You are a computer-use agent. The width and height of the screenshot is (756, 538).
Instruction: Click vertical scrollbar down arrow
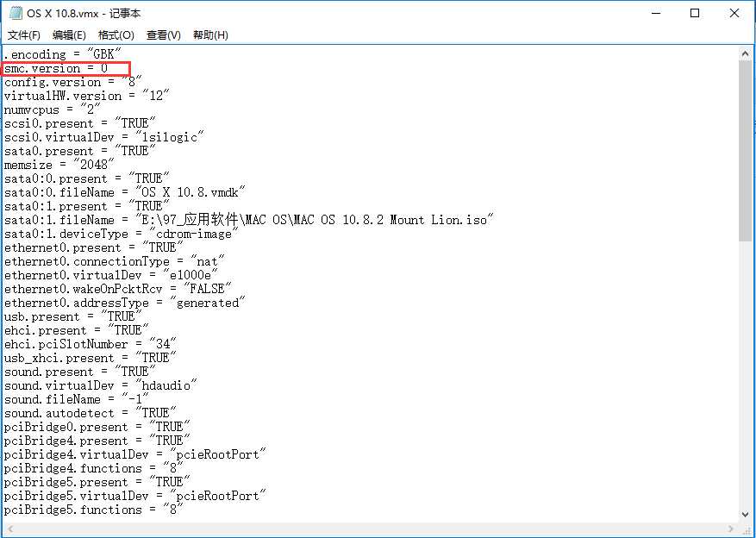point(745,515)
